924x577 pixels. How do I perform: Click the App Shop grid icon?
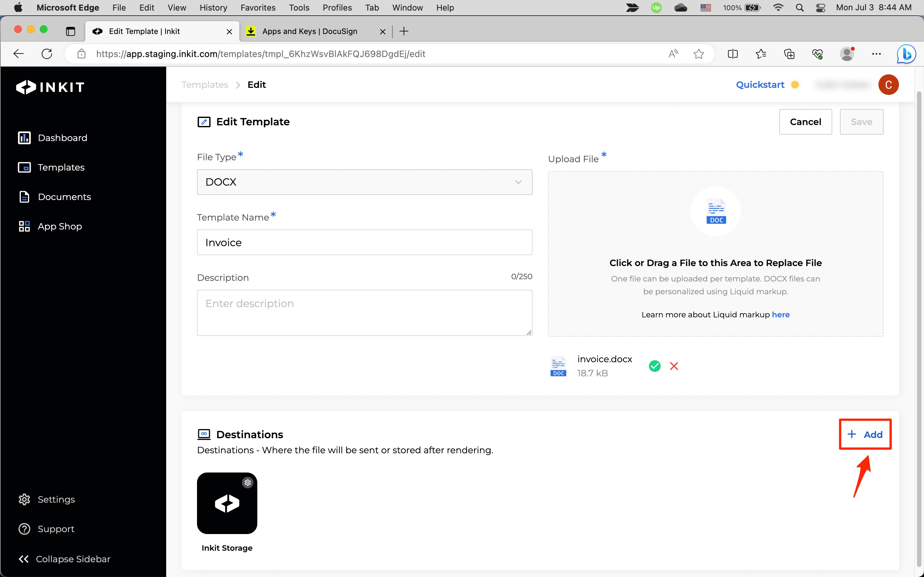24,226
